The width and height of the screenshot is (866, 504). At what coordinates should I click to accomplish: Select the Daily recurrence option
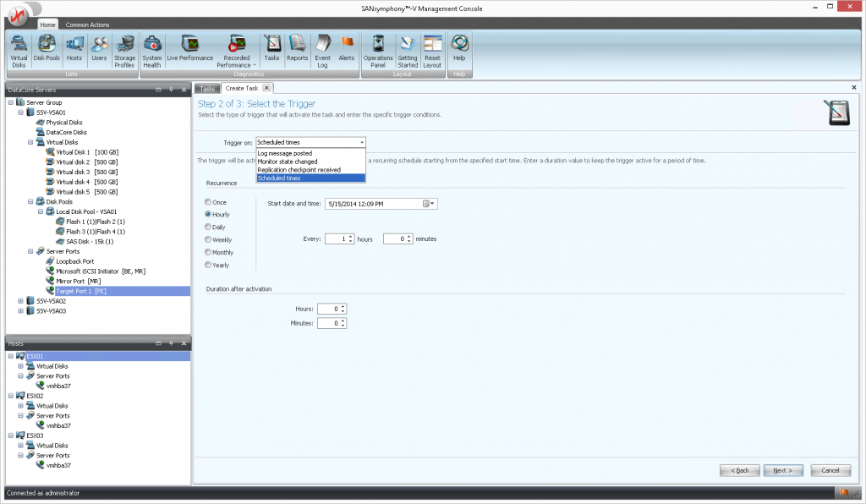point(209,227)
